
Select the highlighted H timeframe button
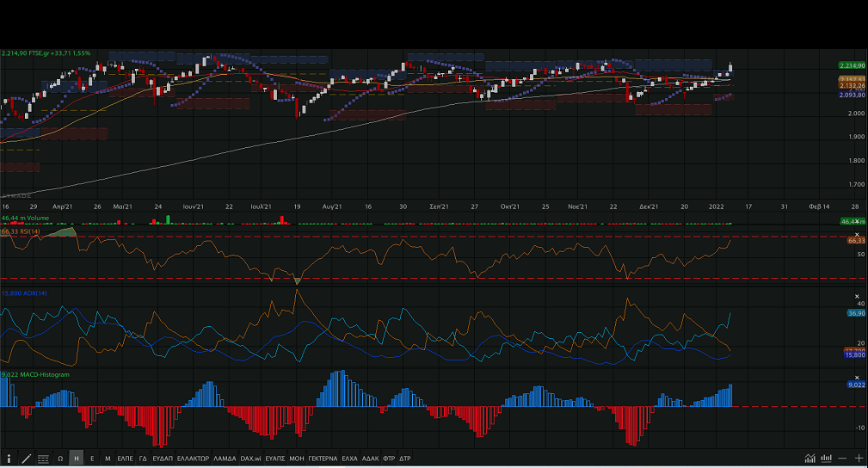tap(77, 459)
